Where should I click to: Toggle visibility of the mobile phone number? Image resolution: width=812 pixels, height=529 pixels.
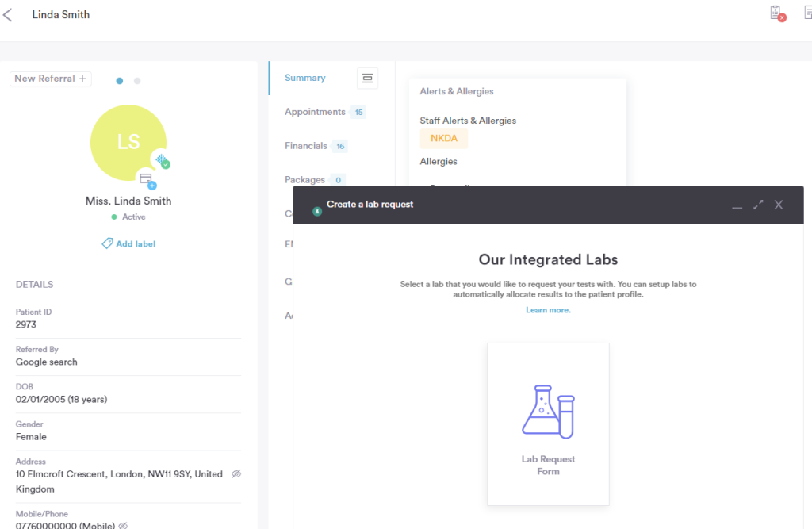pos(123,525)
